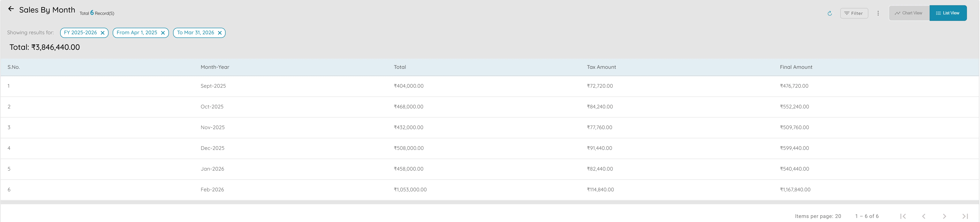Remove the FY 2025-2026 filter chip
The image size is (980, 222).
coord(103,33)
